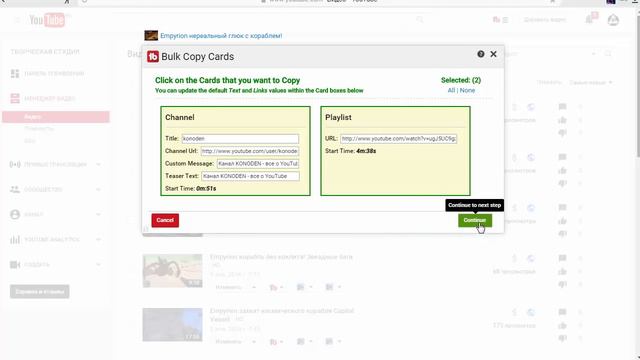
Task: Click the channel person icon in sidebar
Action: (15, 214)
